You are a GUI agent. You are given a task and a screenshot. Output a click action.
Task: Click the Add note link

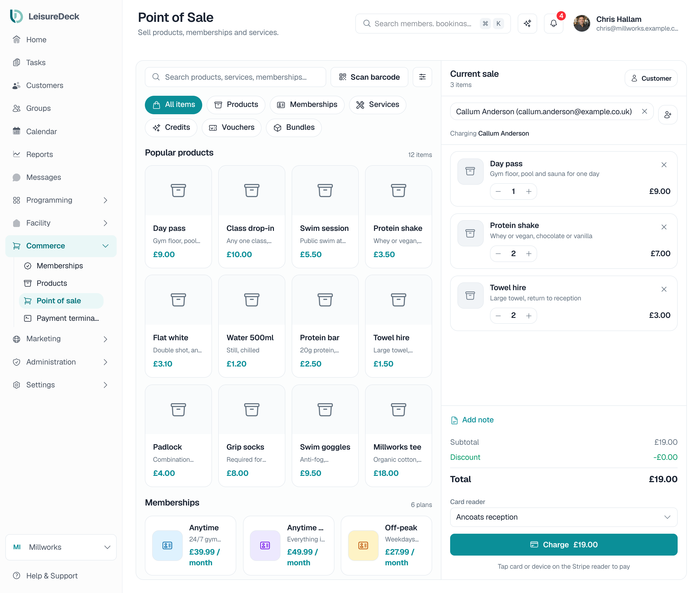[x=472, y=420]
